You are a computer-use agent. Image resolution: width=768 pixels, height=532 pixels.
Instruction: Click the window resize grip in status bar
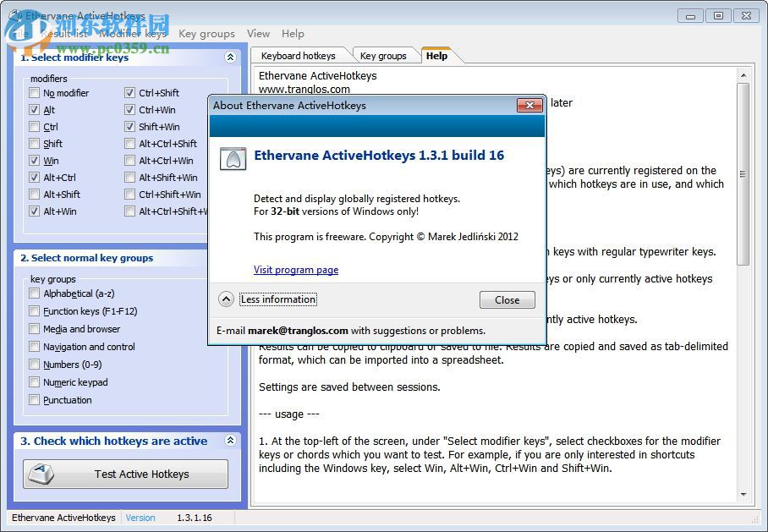[754, 518]
